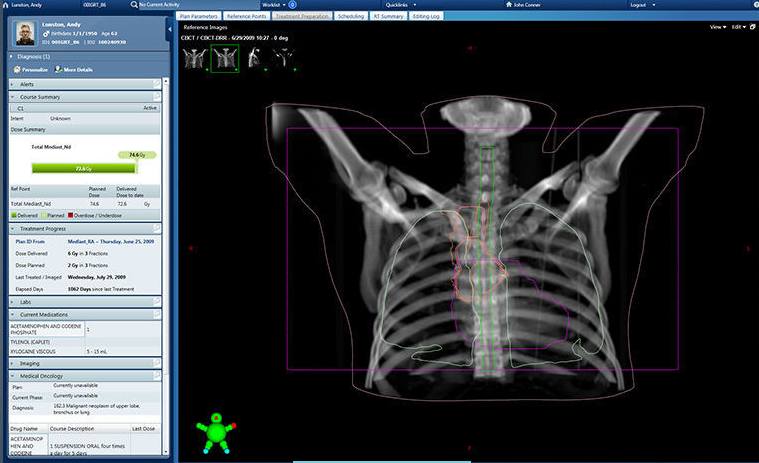759x463 pixels.
Task: Collapse the patient side panel arrow
Action: 169,30
